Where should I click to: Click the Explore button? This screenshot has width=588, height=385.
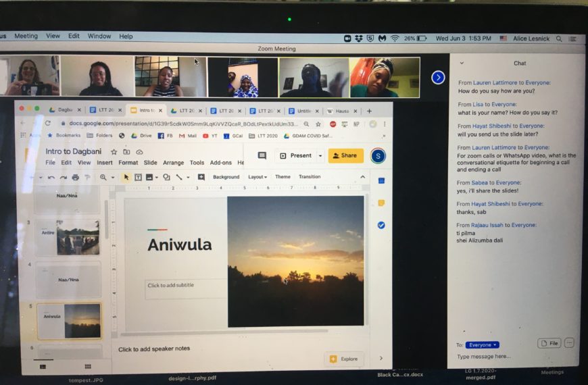point(344,359)
